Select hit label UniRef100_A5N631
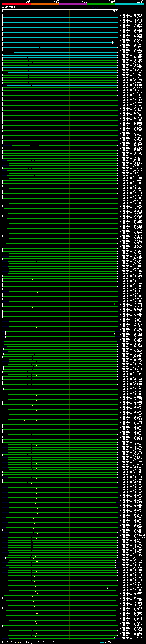146x644 pixels. pyautogui.click(x=131, y=324)
